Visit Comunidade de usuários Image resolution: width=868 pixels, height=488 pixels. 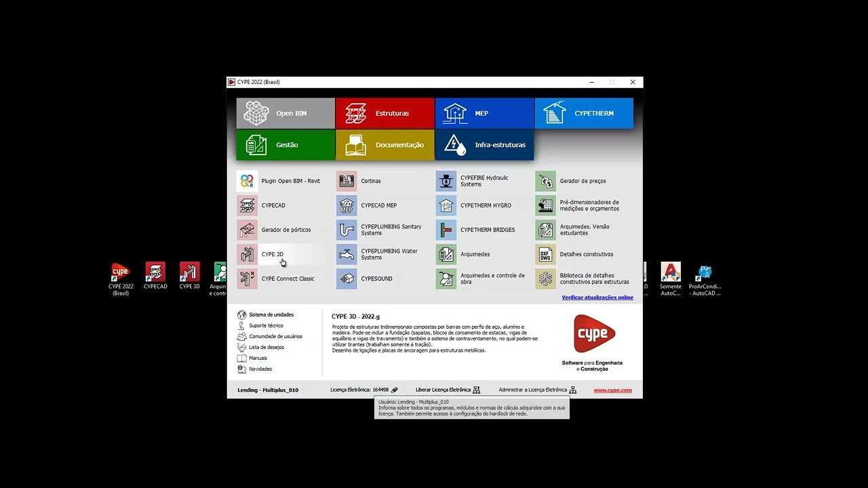pyautogui.click(x=270, y=336)
